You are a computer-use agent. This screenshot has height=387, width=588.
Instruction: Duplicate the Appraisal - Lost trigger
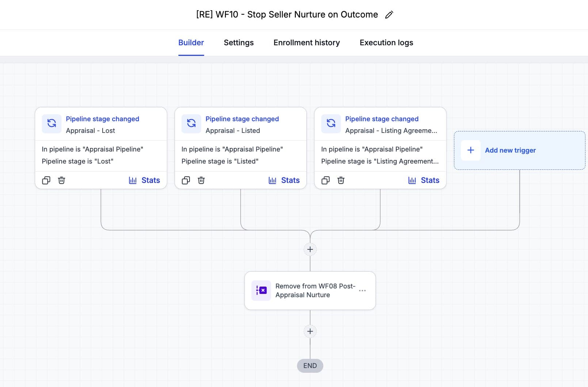click(x=46, y=180)
